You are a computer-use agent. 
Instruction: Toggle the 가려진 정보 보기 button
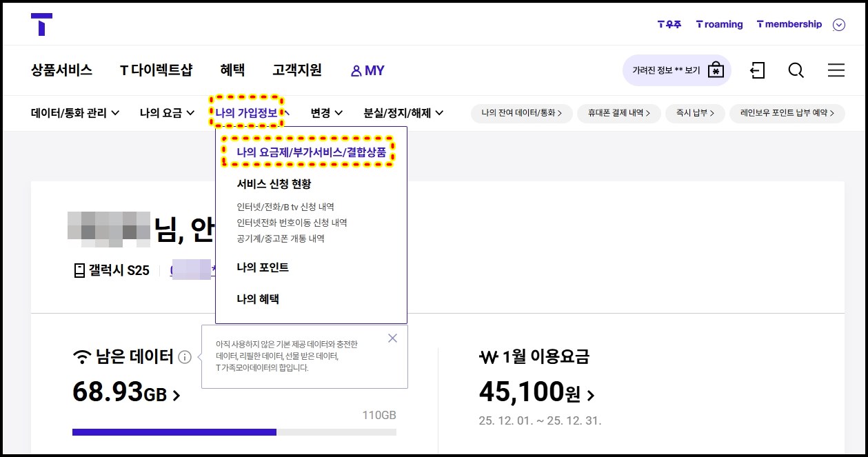(676, 70)
